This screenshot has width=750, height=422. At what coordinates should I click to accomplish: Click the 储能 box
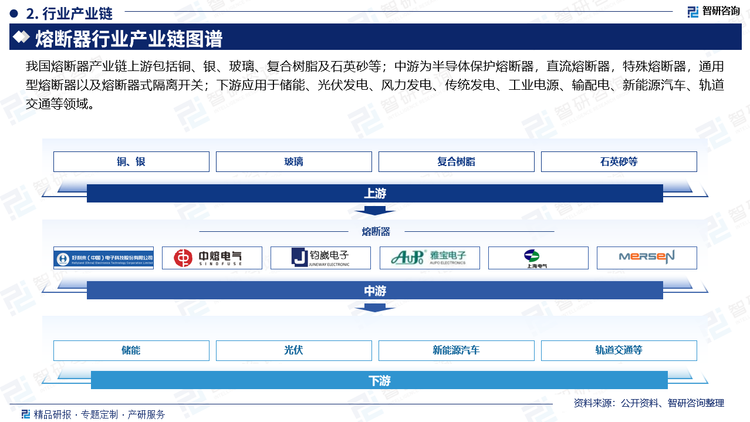(x=131, y=350)
